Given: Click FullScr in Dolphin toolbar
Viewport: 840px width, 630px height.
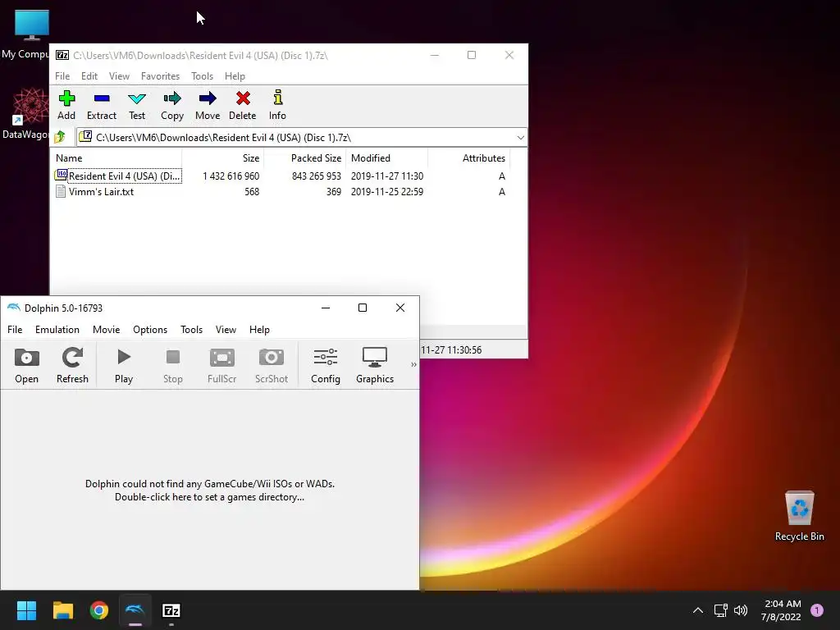Looking at the screenshot, I should [x=221, y=365].
